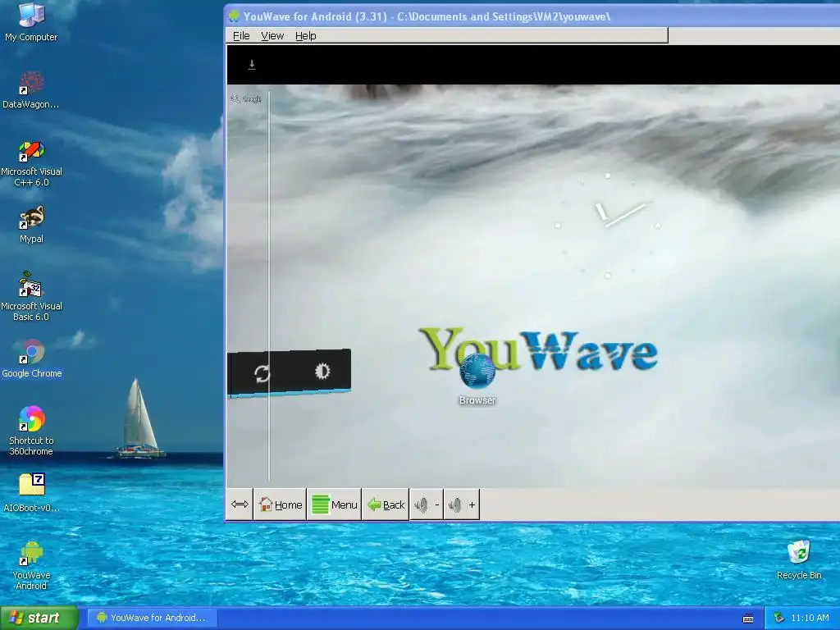Open the View menu in YouWave
The width and height of the screenshot is (840, 630).
tap(272, 36)
